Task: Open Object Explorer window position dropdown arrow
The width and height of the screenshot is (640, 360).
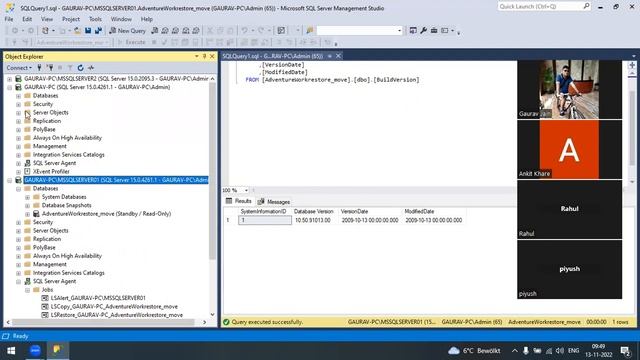Action: tap(197, 56)
